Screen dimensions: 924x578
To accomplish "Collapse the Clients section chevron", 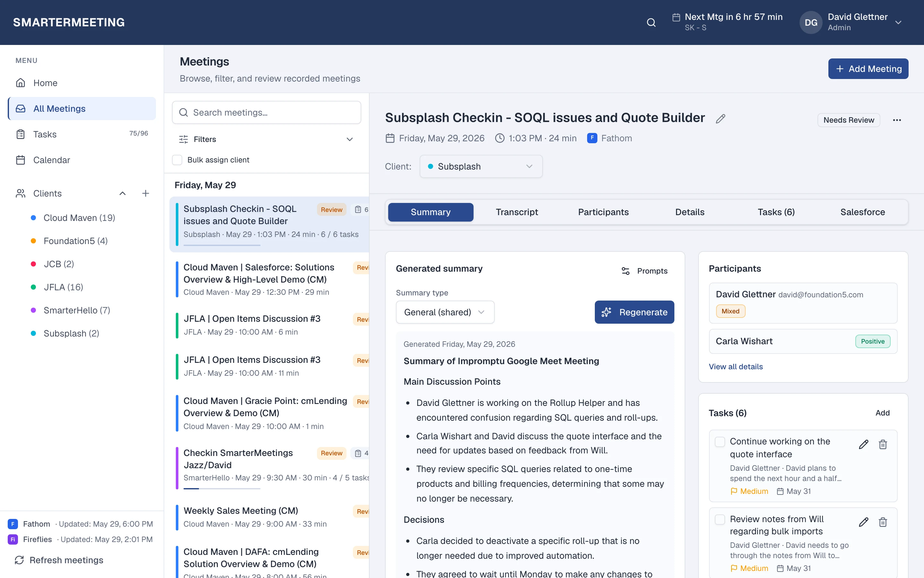I will click(x=123, y=193).
